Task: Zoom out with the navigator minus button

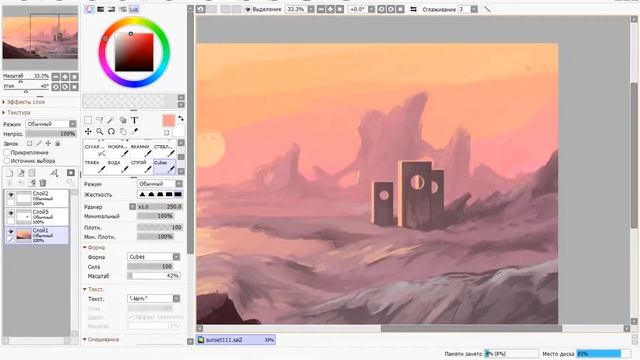Action: pyautogui.click(x=56, y=77)
